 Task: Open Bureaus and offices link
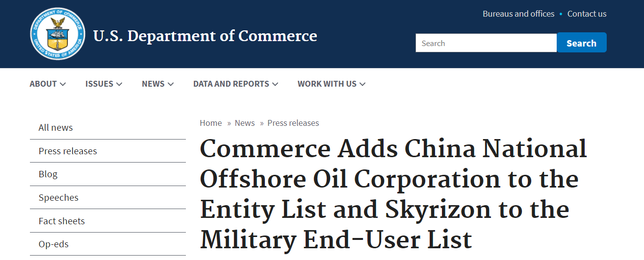point(518,14)
